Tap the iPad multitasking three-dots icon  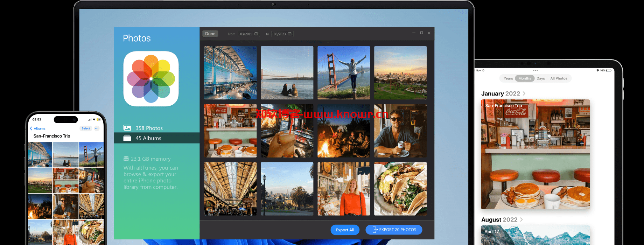tap(535, 70)
